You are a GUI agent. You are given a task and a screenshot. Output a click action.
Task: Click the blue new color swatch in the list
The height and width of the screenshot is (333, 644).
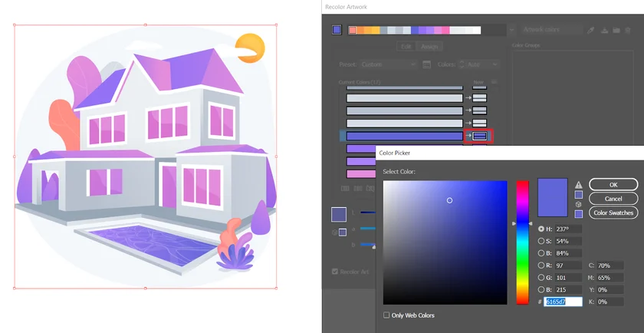click(x=480, y=136)
